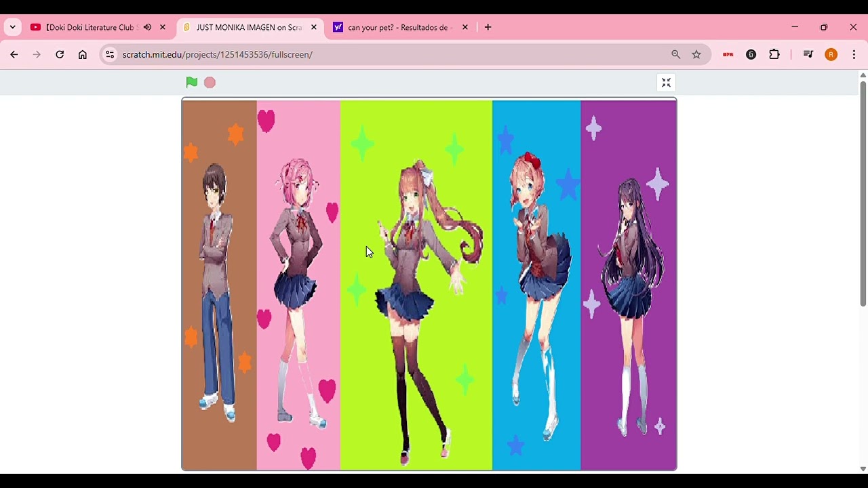This screenshot has height=488, width=868.
Task: Open Chrome three-dot menu
Action: [x=854, y=54]
